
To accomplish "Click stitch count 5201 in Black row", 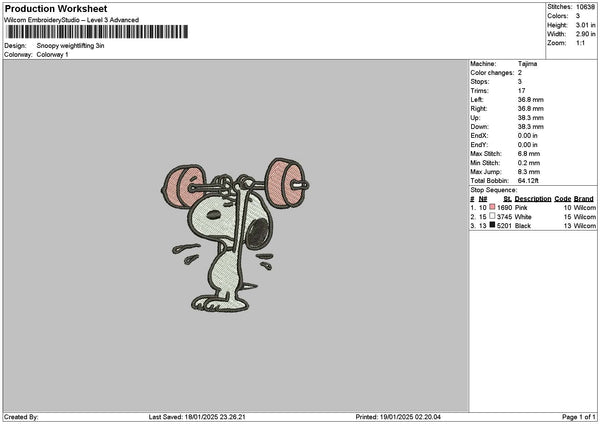I will [504, 226].
